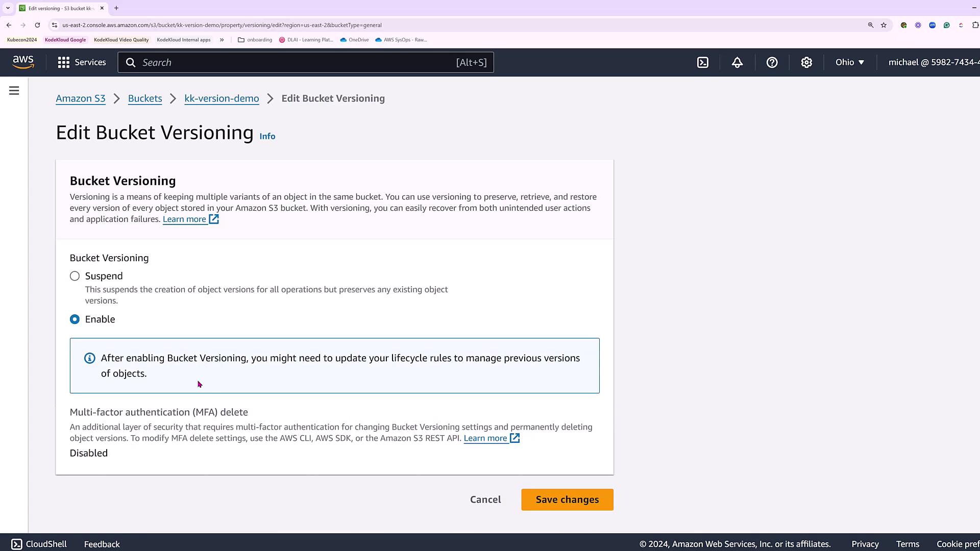Click in the AWS Search field
The height and width of the screenshot is (551, 980).
(296, 62)
